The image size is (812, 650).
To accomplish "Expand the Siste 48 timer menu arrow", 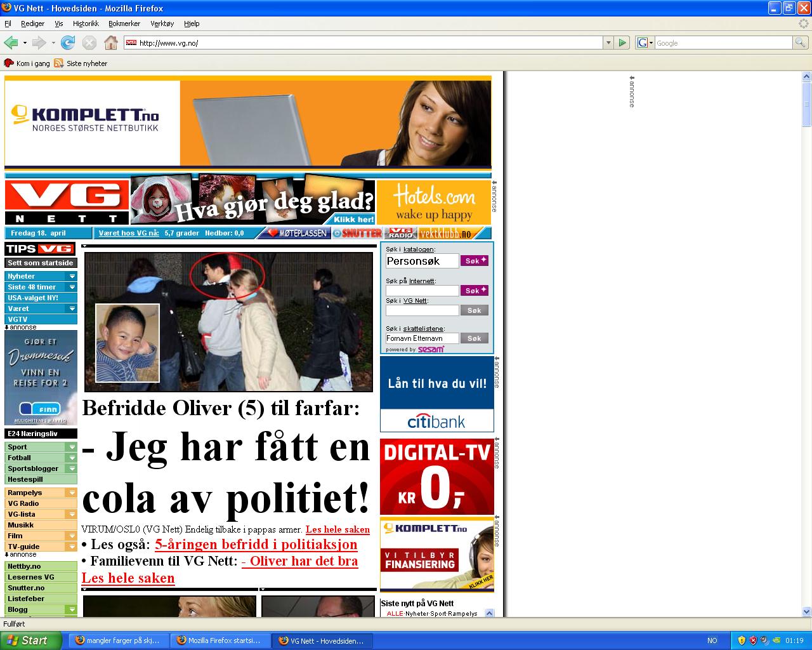I will [72, 287].
